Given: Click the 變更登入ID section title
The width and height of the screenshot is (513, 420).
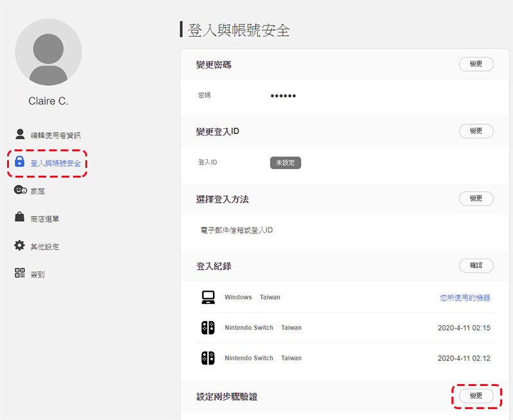Looking at the screenshot, I should (x=217, y=131).
